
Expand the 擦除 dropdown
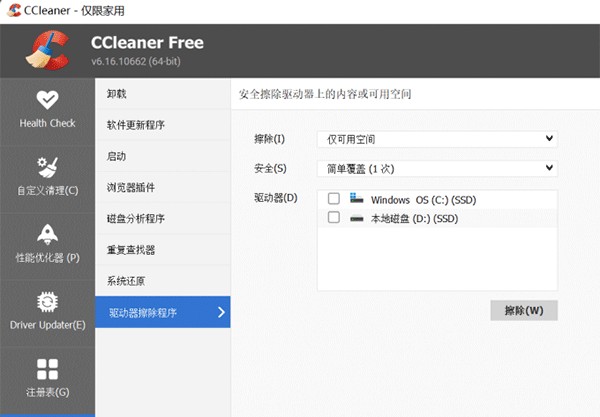point(435,138)
